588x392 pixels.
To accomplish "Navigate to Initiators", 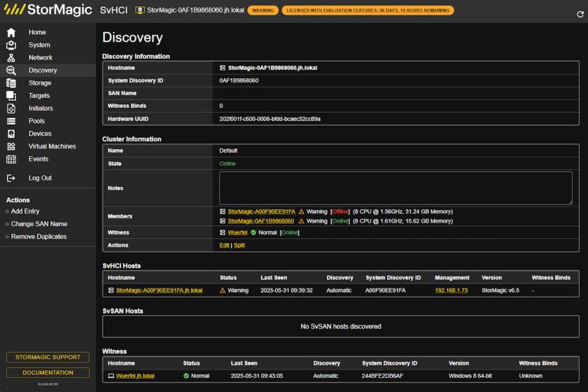I will 41,108.
